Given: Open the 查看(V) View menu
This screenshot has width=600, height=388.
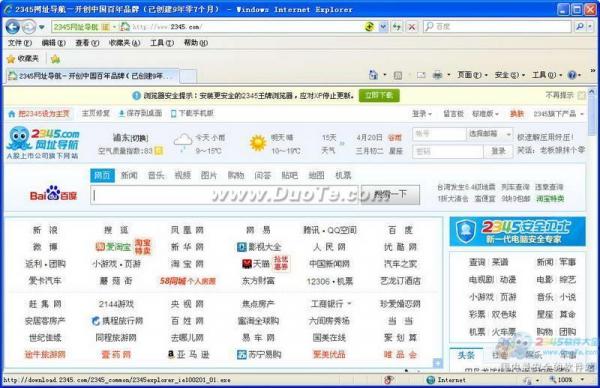Looking at the screenshot, I should coord(87,43).
